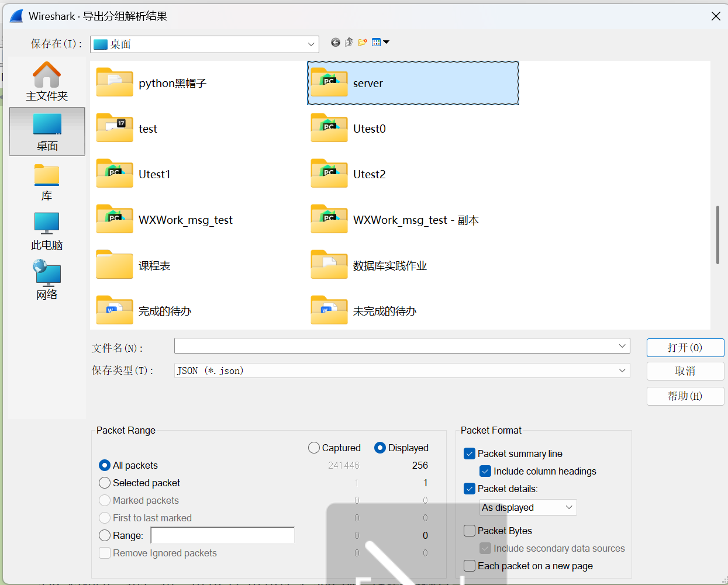728x585 pixels.
Task: Choose the All packets option
Action: coord(105,465)
